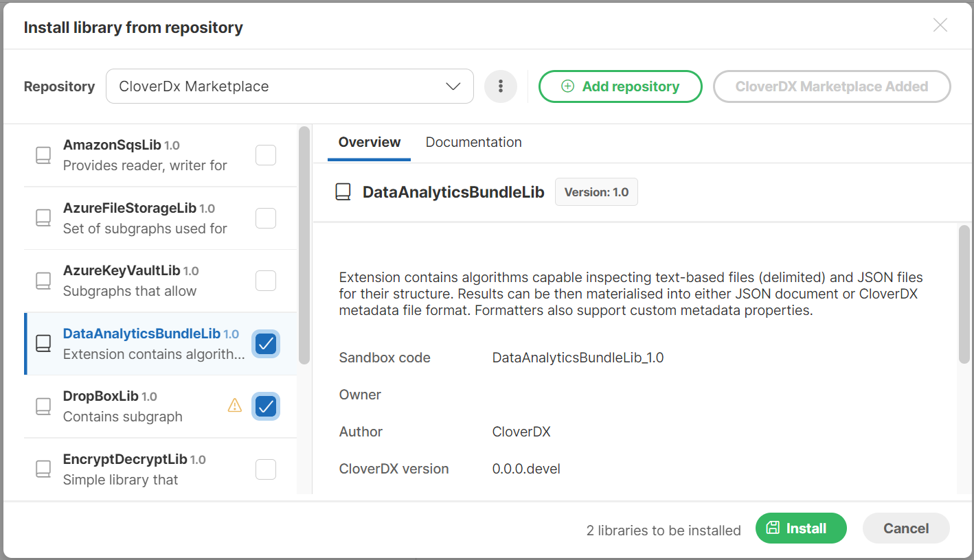Viewport: 974px width, 560px height.
Task: Open the Repository dropdown showing CloverDx Marketplace
Action: 288,86
